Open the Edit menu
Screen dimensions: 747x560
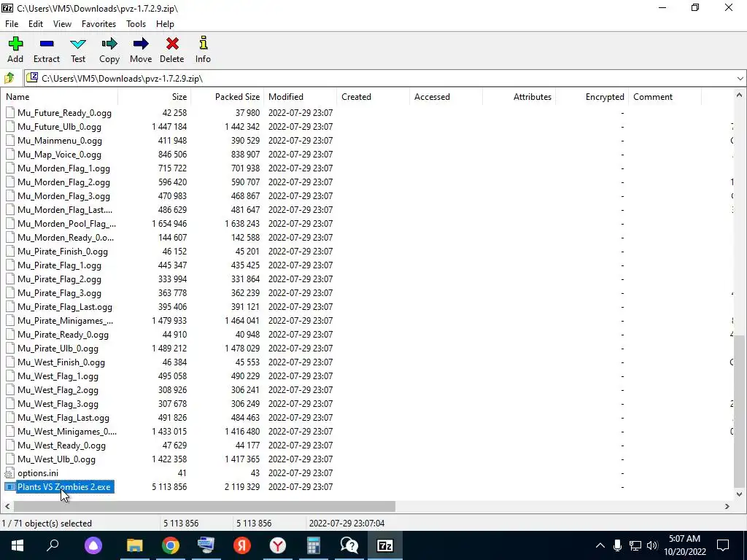[x=35, y=24]
